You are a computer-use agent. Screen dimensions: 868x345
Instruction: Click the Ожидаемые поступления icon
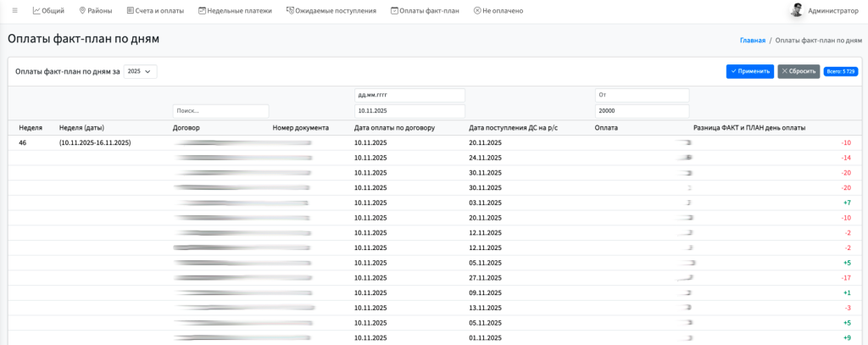pos(290,11)
